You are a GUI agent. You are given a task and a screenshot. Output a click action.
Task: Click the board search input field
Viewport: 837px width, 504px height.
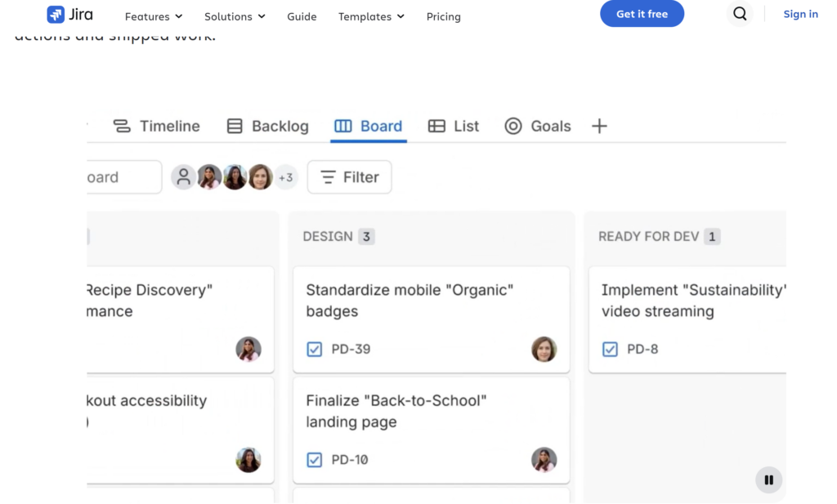[x=124, y=177]
